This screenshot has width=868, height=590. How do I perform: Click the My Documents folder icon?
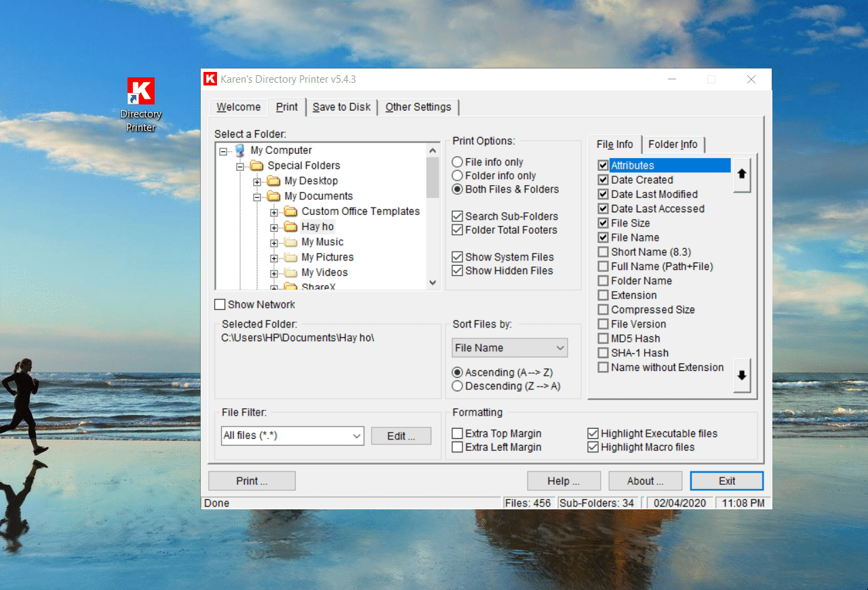point(273,196)
